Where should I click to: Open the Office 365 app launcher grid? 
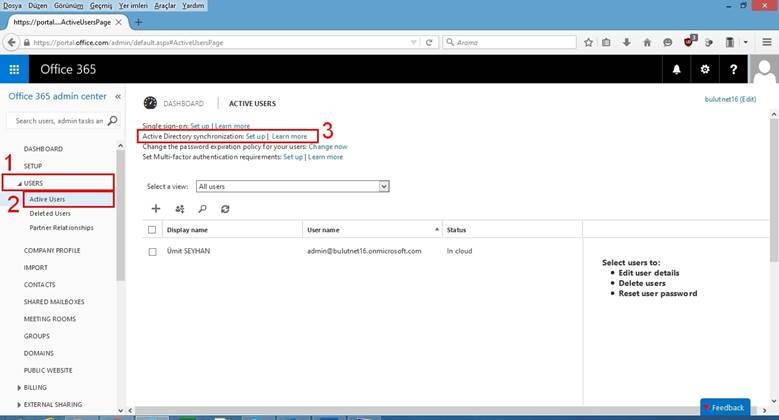click(14, 69)
